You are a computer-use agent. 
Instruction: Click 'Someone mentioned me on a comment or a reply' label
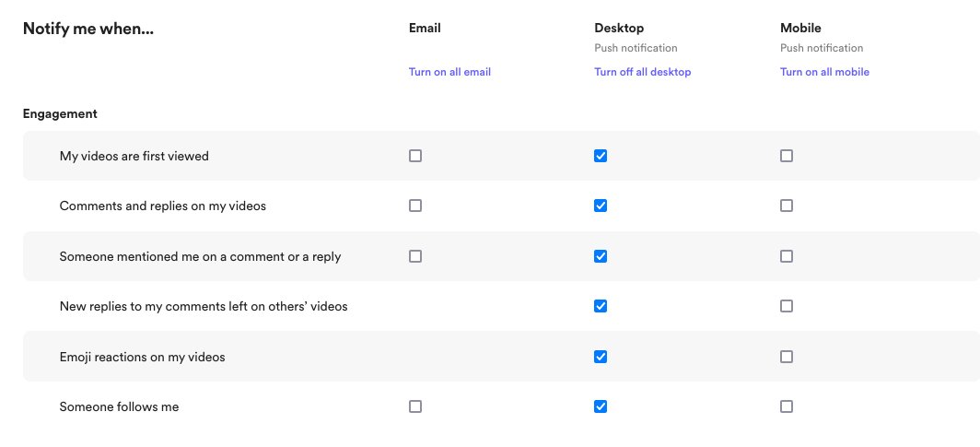tap(200, 257)
